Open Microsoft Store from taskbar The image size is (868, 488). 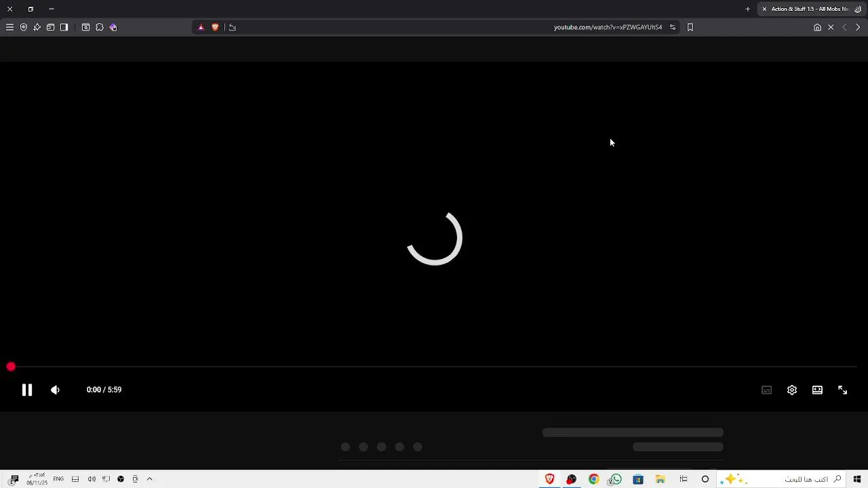[638, 479]
